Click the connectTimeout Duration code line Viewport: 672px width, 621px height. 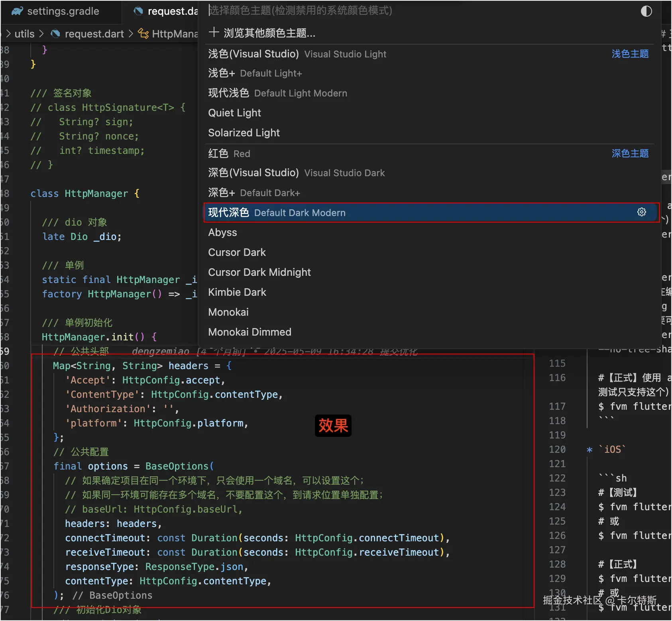(x=258, y=538)
